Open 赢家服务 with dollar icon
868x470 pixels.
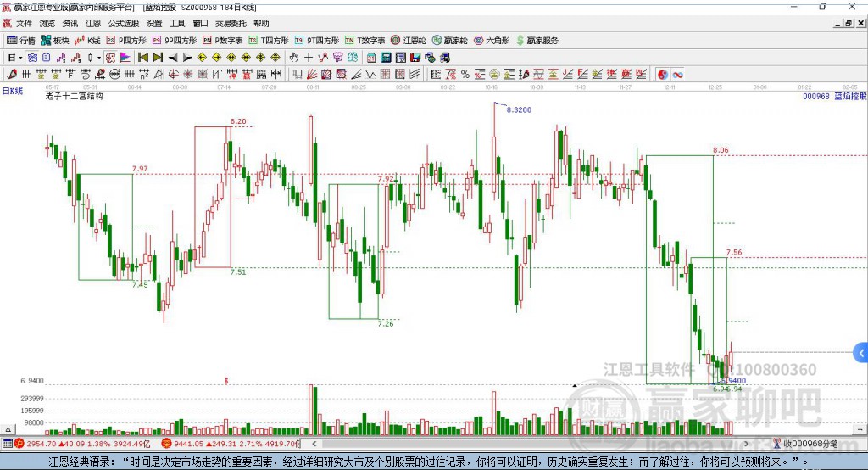(x=537, y=41)
